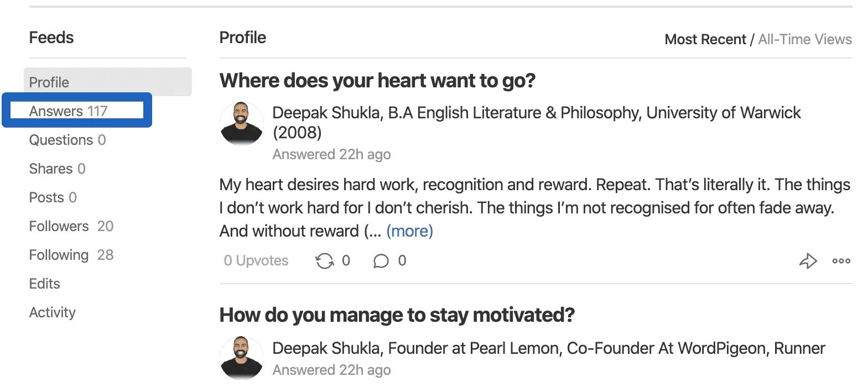
Task: Open the Shares feed
Action: (58, 169)
